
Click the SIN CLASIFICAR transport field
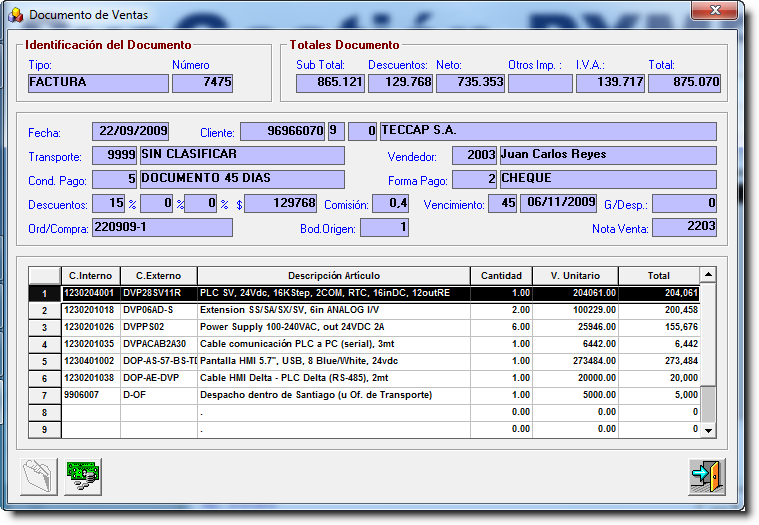pyautogui.click(x=242, y=155)
